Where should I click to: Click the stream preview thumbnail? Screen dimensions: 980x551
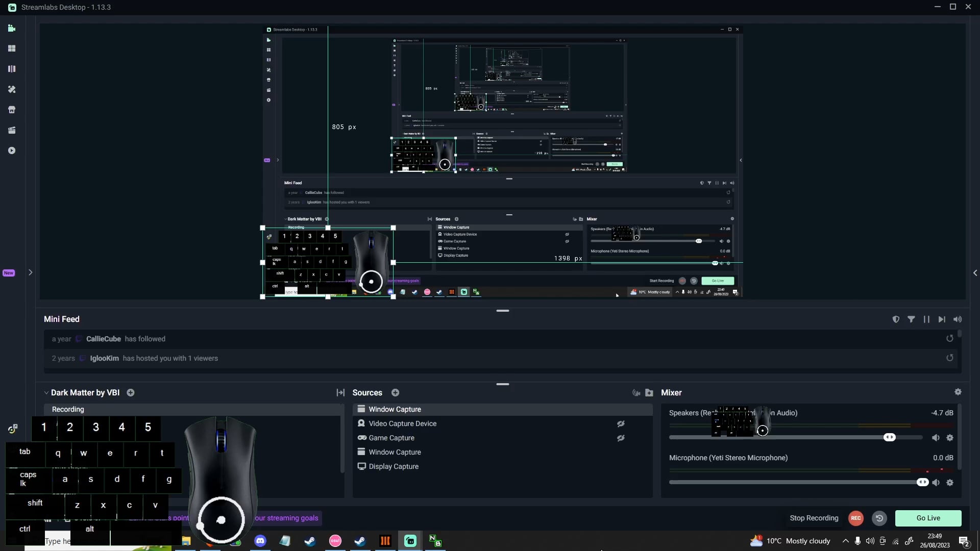click(503, 161)
